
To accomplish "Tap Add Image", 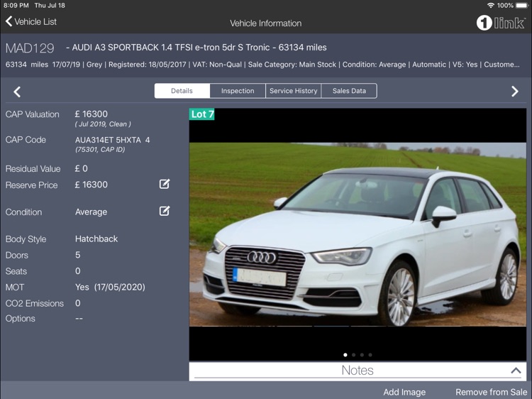I will pos(404,392).
